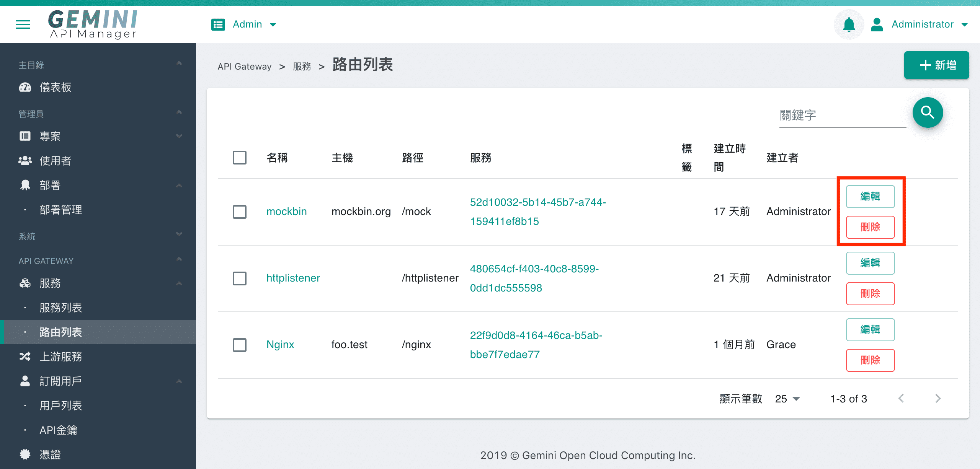Click the 關鍵字 keyword search field

pos(843,115)
